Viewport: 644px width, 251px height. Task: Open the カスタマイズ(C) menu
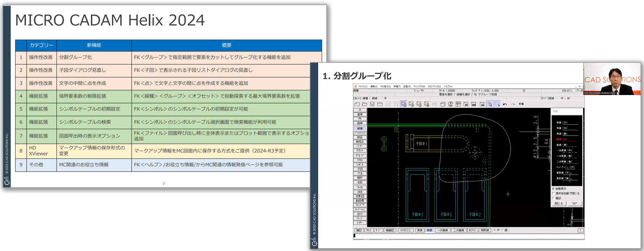point(434,87)
